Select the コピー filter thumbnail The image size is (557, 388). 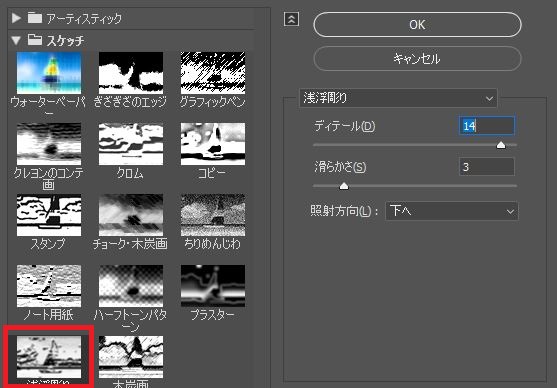coord(213,144)
